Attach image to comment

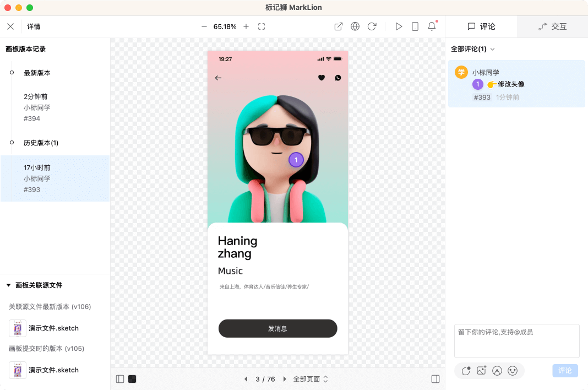481,371
